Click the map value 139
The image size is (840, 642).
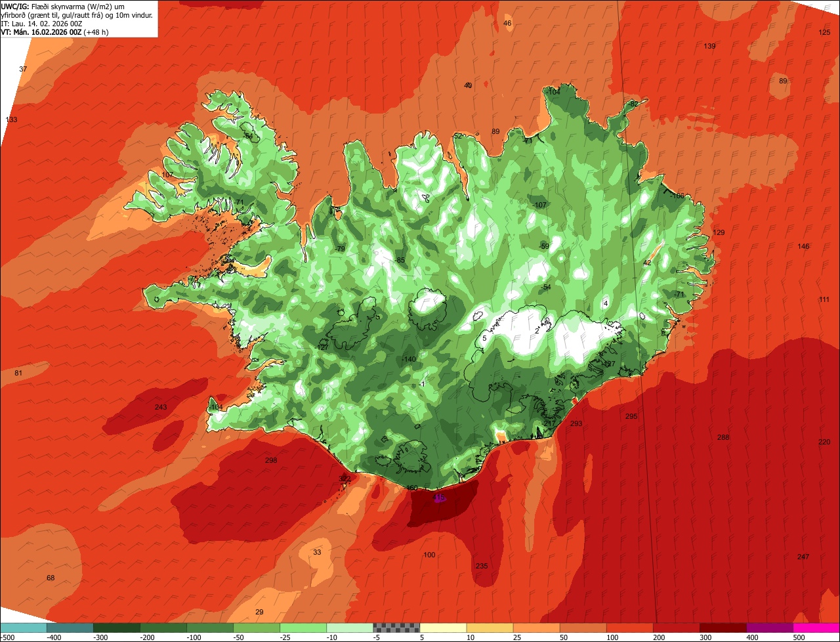point(709,46)
